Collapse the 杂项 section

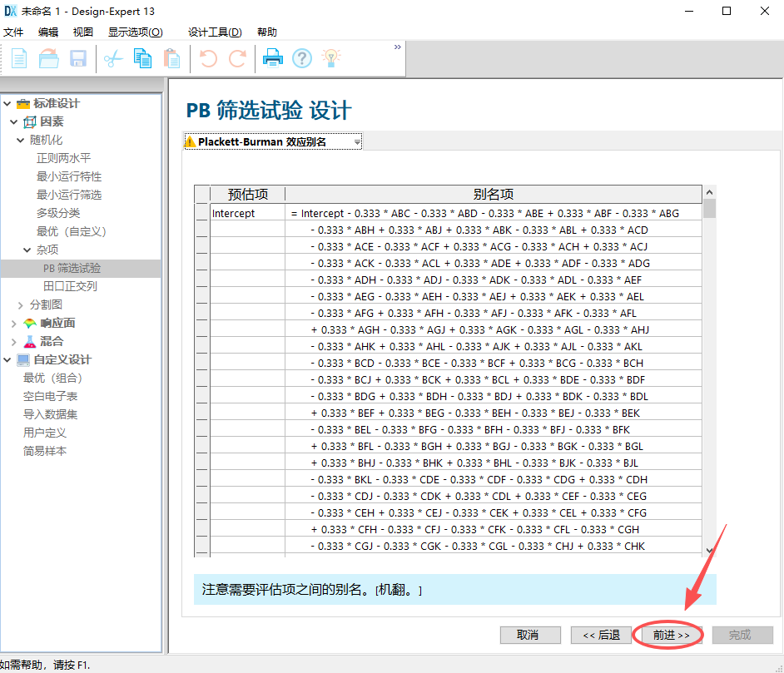pyautogui.click(x=28, y=250)
